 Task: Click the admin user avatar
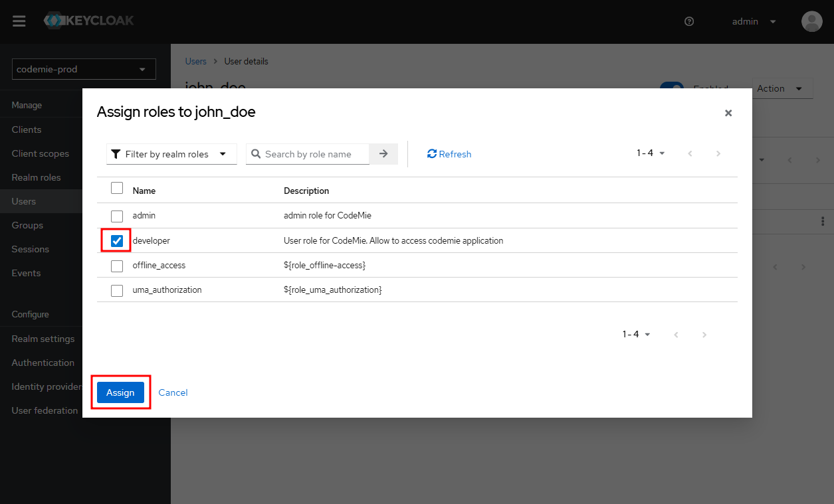[811, 21]
